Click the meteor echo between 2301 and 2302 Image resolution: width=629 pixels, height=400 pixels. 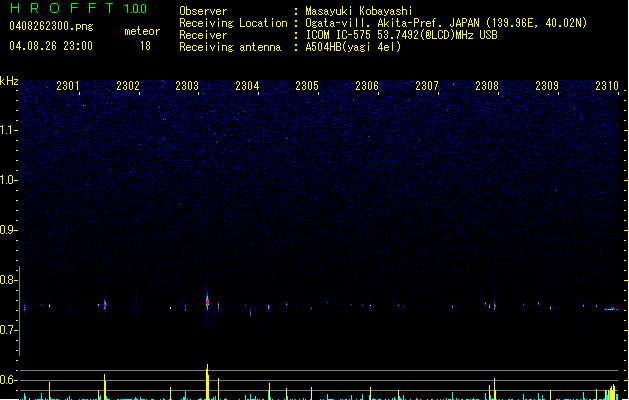point(105,305)
